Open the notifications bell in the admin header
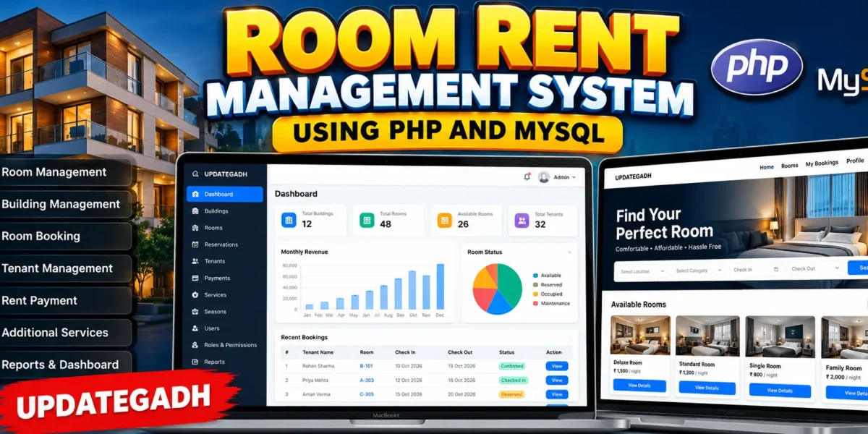Screen dimensions: 868x434 point(527,176)
